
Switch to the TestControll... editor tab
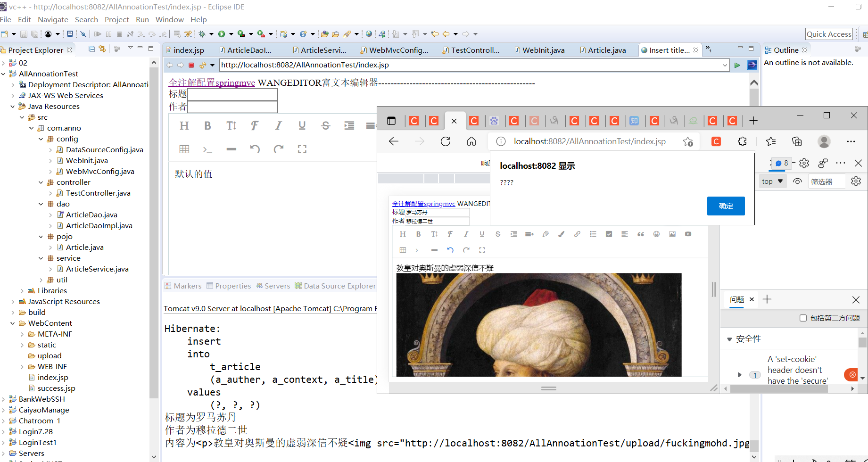click(472, 49)
